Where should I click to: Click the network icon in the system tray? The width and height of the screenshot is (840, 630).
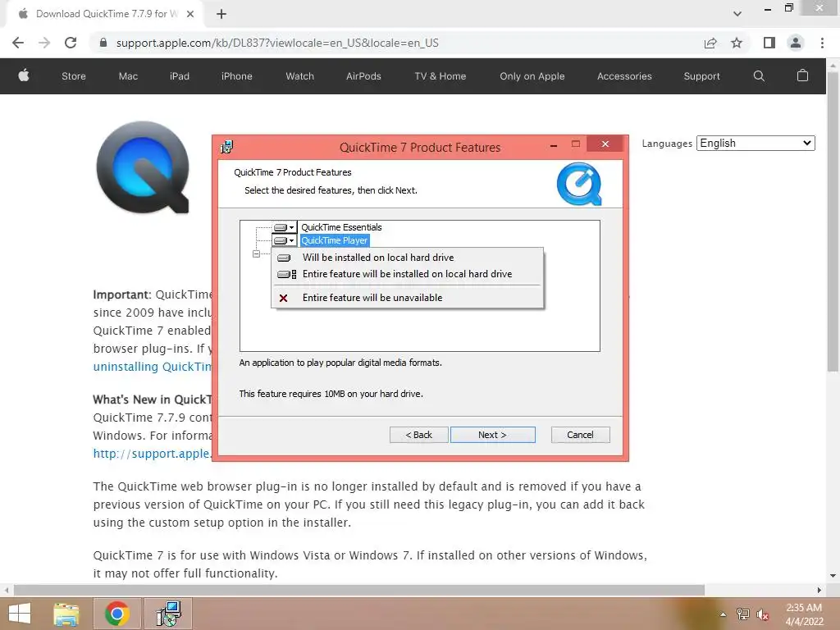click(743, 614)
